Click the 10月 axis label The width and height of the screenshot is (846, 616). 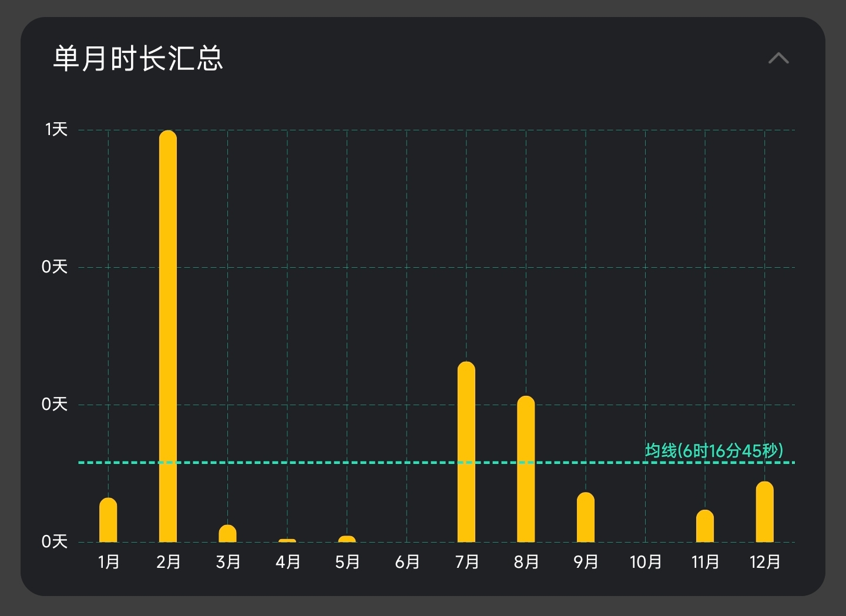pos(645,562)
